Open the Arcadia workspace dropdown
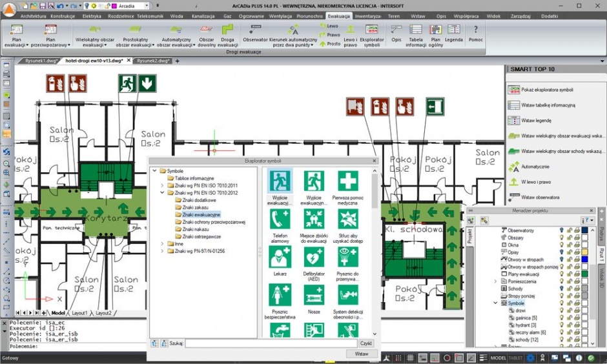 coord(147,6)
